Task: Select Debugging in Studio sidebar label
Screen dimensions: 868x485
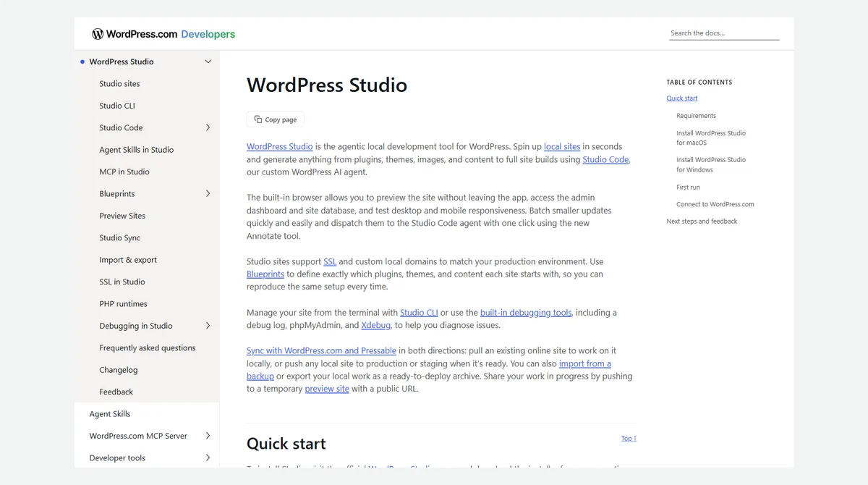Action: [136, 326]
